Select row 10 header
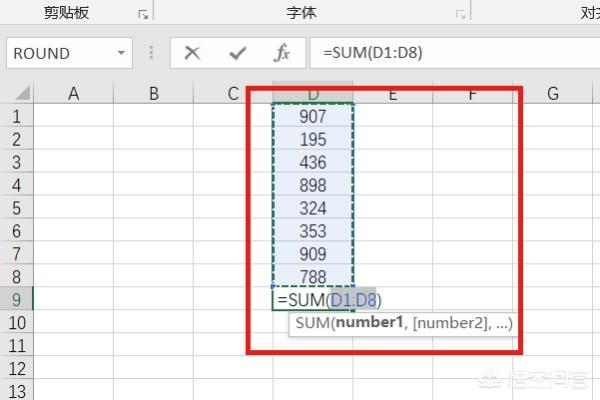This screenshot has height=400, width=600. (16, 322)
